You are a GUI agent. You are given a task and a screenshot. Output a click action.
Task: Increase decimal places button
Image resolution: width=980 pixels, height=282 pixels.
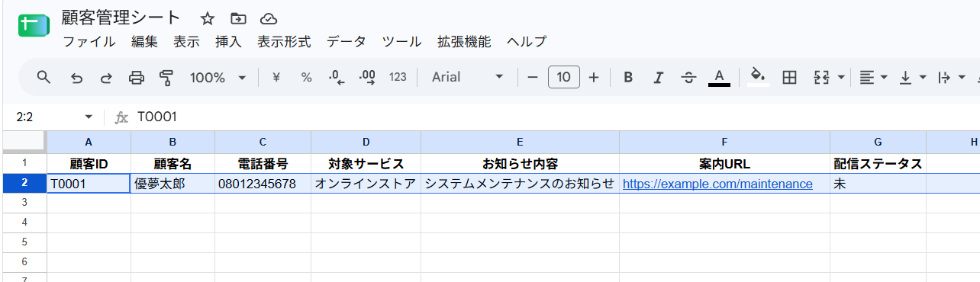367,77
